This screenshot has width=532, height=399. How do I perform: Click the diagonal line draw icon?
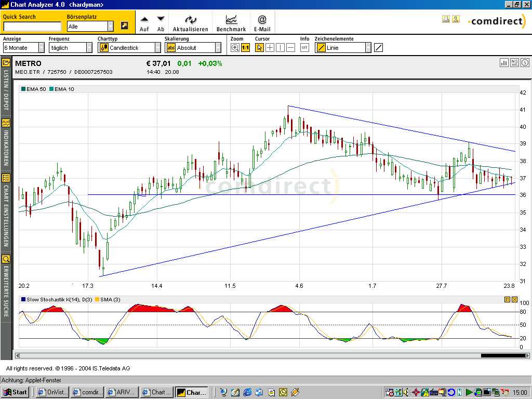(x=378, y=48)
